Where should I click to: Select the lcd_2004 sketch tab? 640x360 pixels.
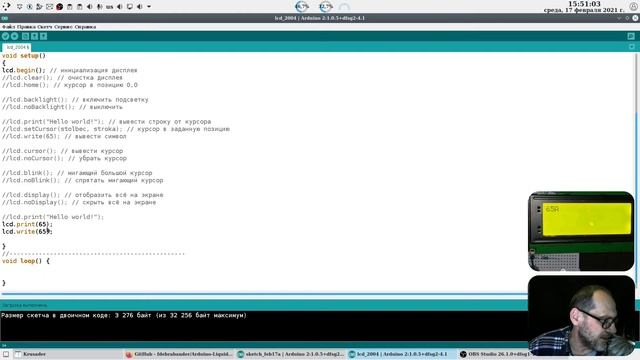pyautogui.click(x=17, y=47)
